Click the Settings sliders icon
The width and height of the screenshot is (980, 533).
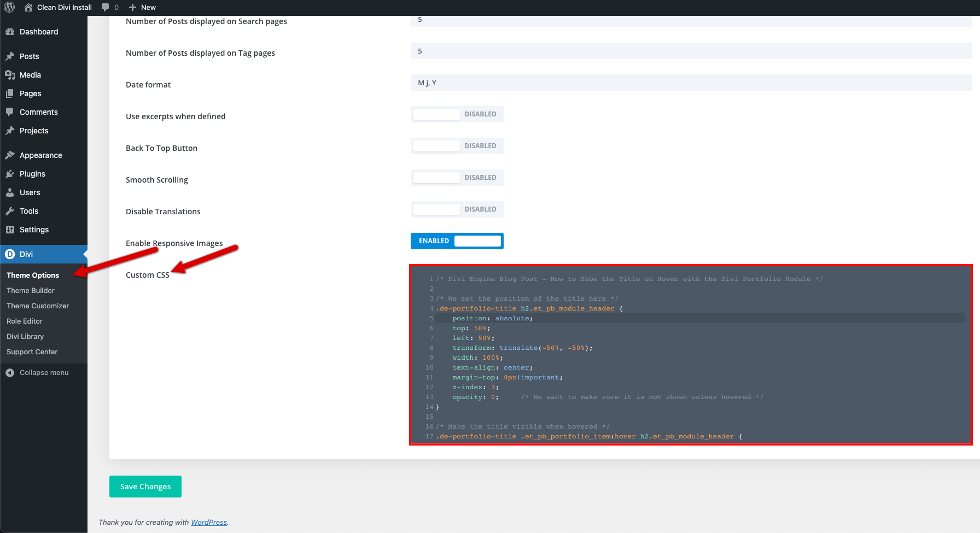click(x=10, y=230)
